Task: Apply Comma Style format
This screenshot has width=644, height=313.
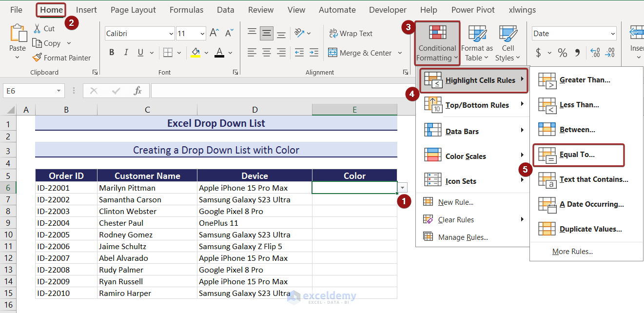Action: [x=578, y=53]
